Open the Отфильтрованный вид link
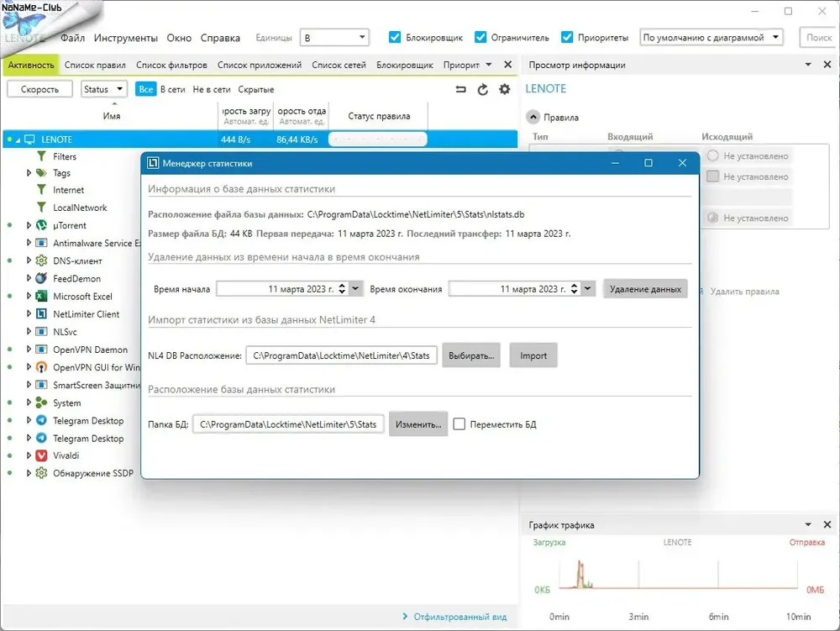The image size is (840, 631). (459, 617)
